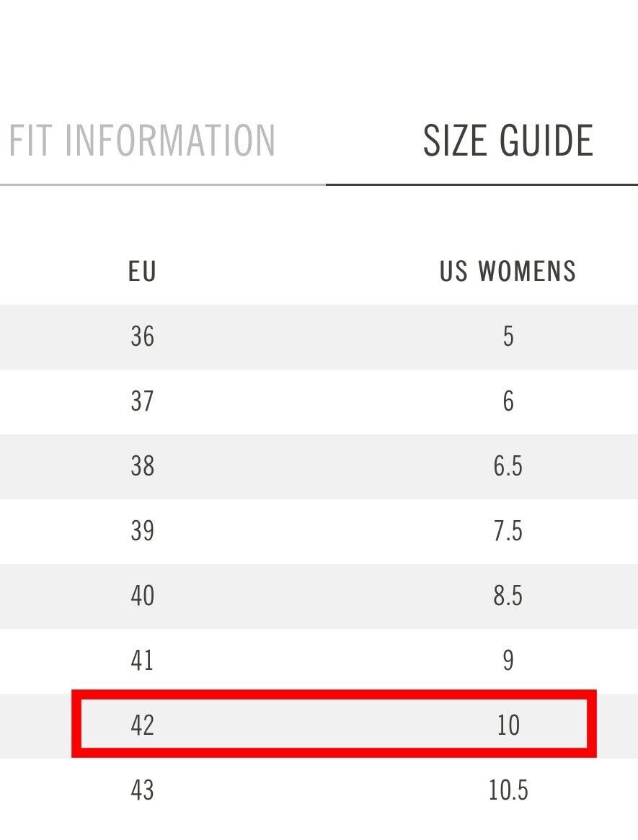Select EU size 42 in highlighted row
The height and width of the screenshot is (840, 638).
142,725
